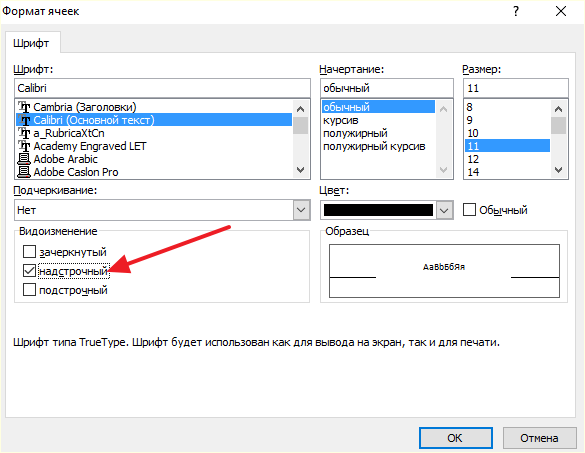Click the help question mark icon
This screenshot has height=453, width=585.
[516, 12]
